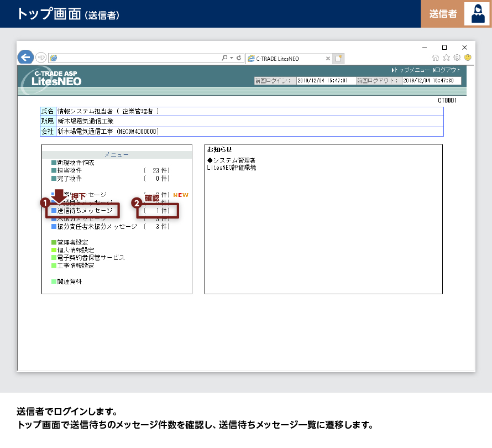Screen dimensions: 492x448
Task: Click the 送信者 user avatar icon
Action: pos(477,14)
